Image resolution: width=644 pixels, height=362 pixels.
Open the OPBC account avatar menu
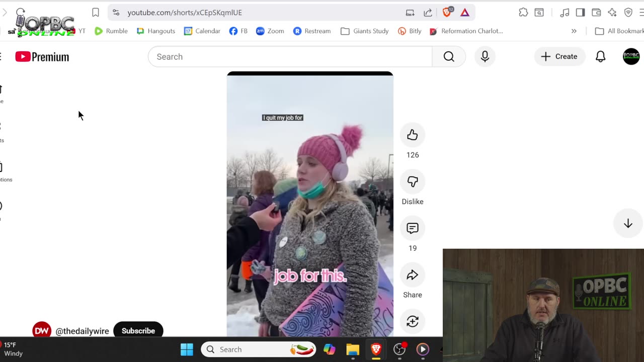pyautogui.click(x=631, y=57)
